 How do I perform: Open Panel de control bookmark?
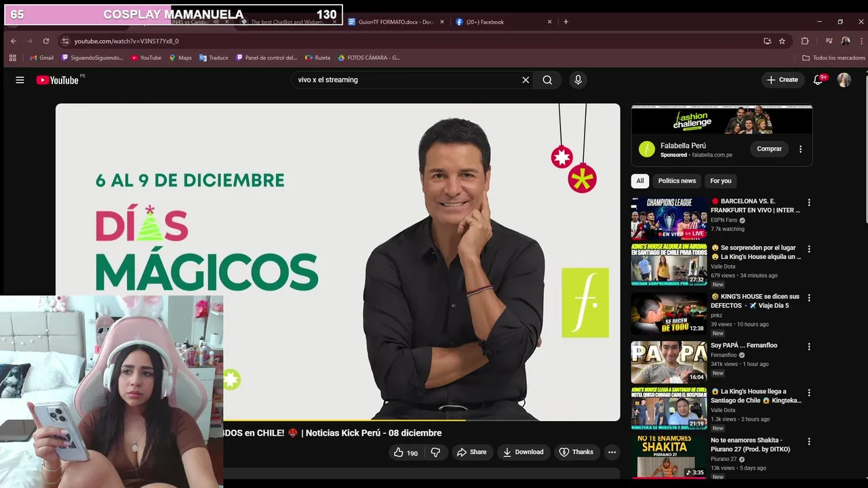click(267, 58)
